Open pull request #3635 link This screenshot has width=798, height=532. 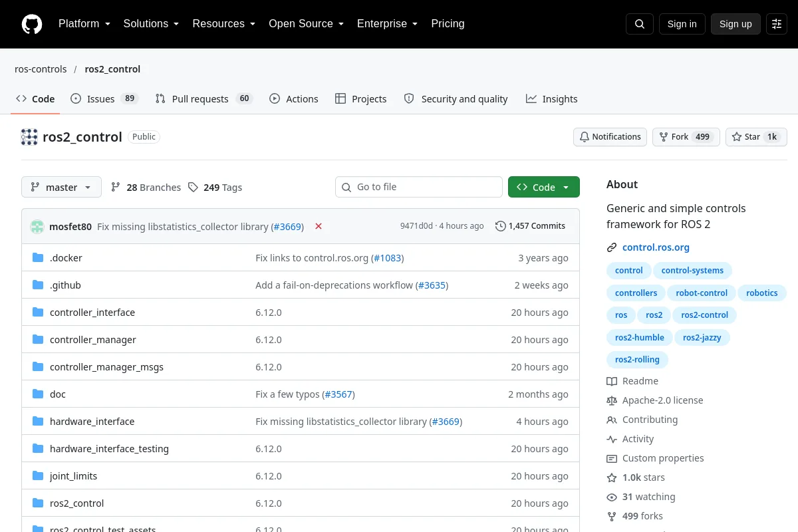[x=432, y=285]
